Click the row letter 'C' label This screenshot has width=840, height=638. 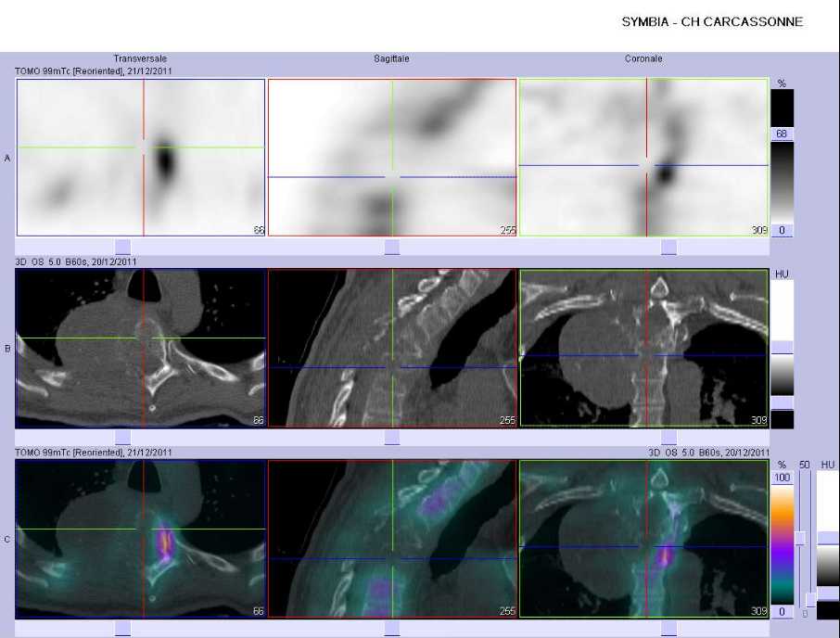coord(7,540)
